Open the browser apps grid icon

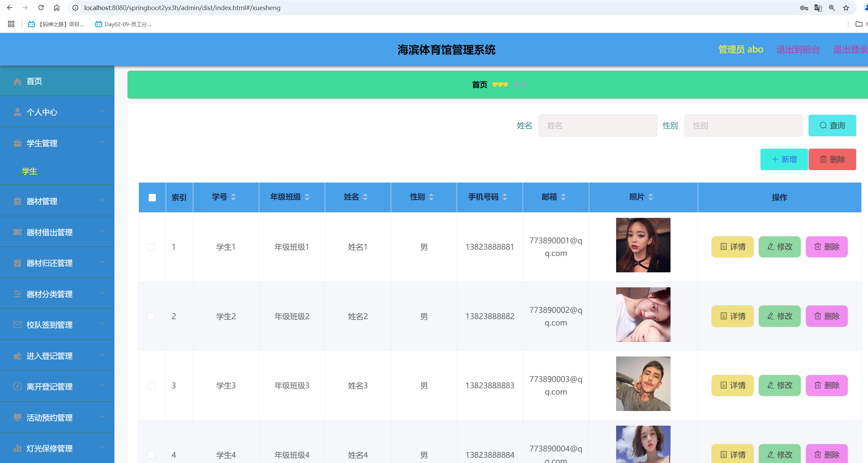coord(11,24)
